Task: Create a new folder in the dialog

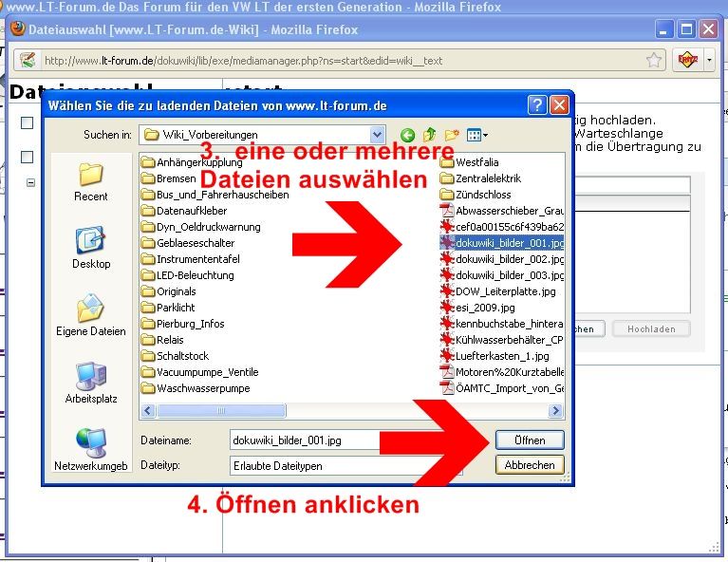Action: pos(452,135)
